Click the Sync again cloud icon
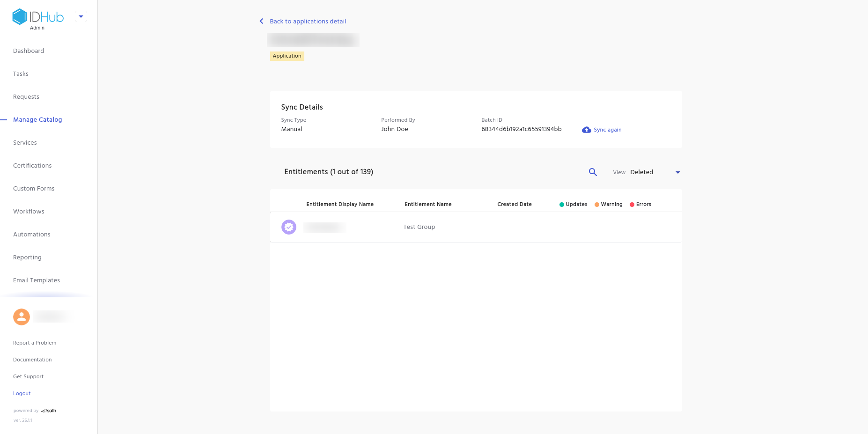Viewport: 868px width, 434px height. (x=586, y=130)
